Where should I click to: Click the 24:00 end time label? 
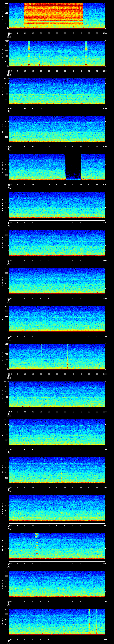point(105,374)
